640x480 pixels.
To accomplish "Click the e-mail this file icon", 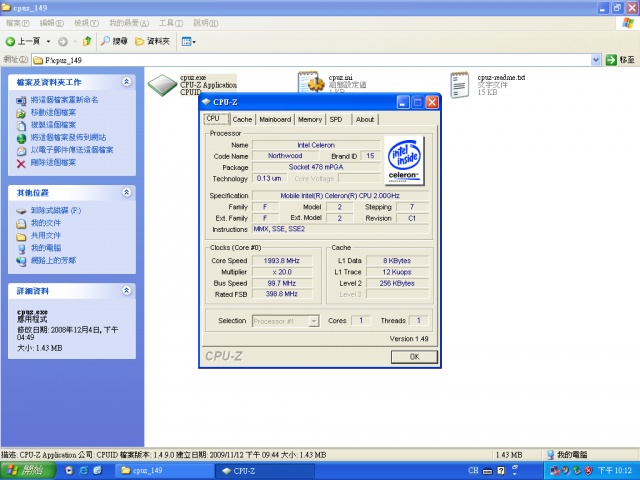I will [21, 151].
